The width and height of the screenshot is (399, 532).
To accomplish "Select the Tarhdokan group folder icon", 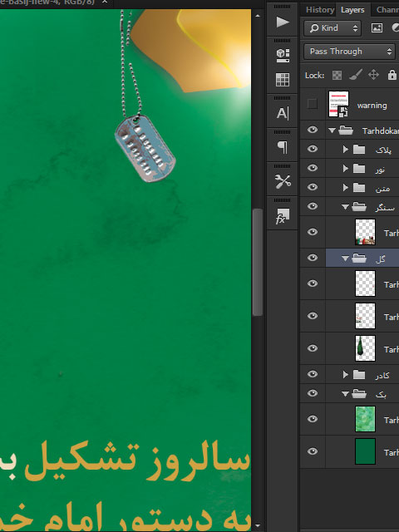I will click(346, 131).
